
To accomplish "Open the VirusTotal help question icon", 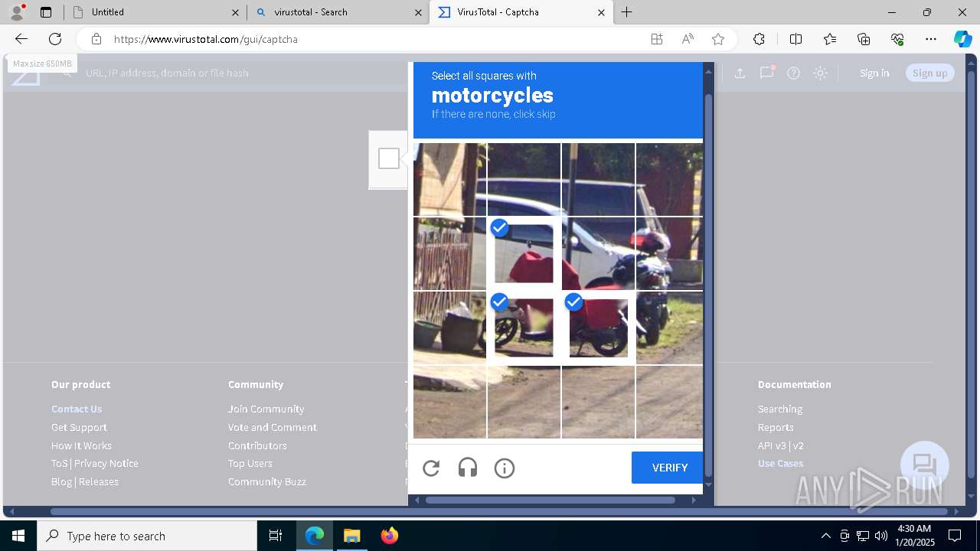I will pyautogui.click(x=794, y=73).
